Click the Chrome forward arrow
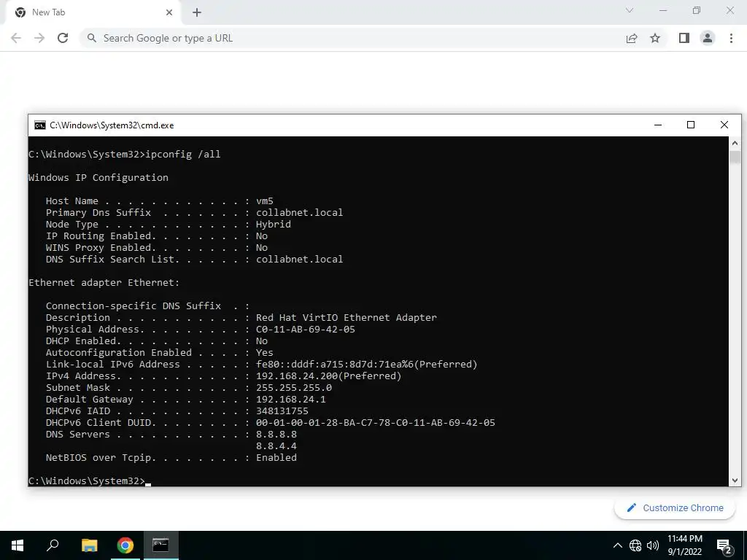Viewport: 747px width, 560px height. (x=39, y=38)
